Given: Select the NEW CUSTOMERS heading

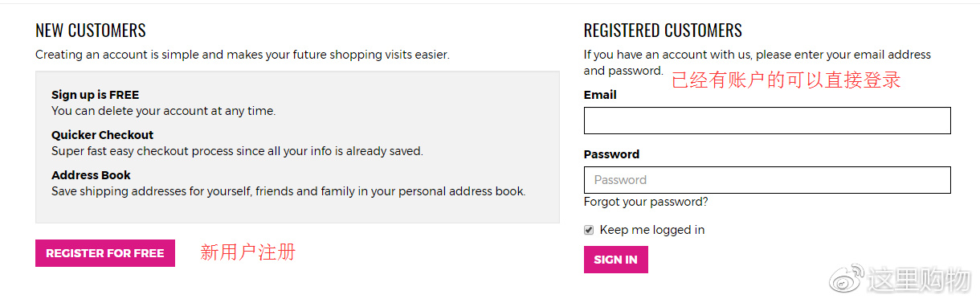Looking at the screenshot, I should (x=91, y=31).
